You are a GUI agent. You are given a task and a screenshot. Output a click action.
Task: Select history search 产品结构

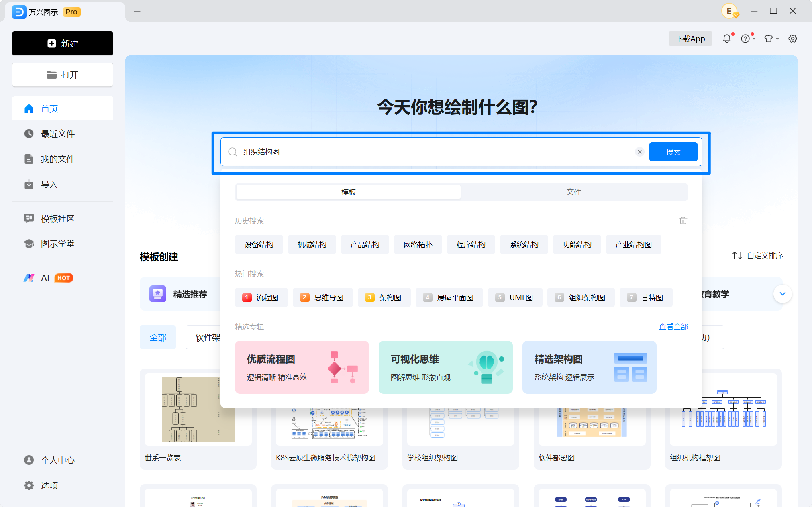tap(365, 244)
